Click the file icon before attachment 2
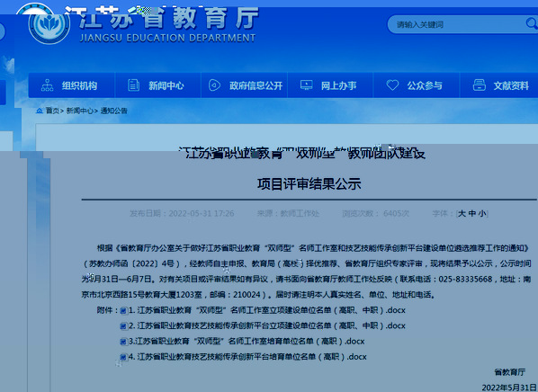Viewport: 538px width, 392px height. tap(123, 326)
